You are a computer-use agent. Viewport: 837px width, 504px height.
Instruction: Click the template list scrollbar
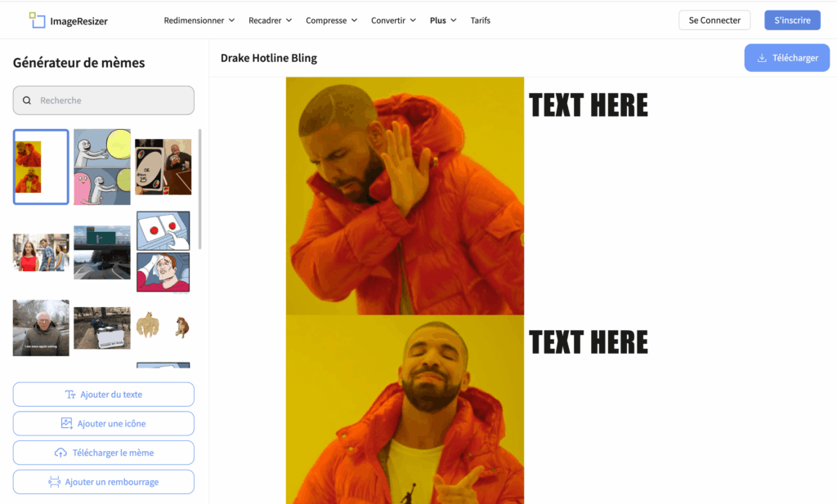pyautogui.click(x=199, y=189)
